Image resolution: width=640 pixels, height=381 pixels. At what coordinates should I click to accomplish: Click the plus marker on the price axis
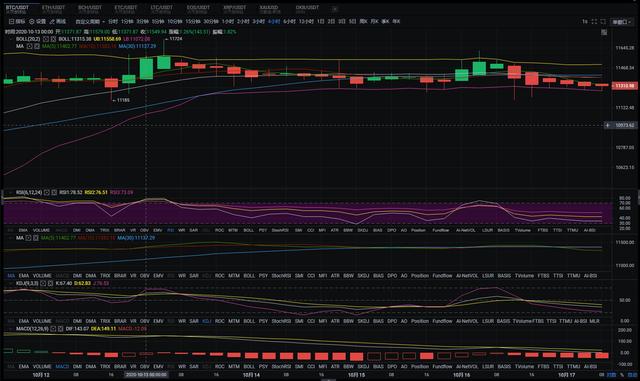(x=607, y=125)
